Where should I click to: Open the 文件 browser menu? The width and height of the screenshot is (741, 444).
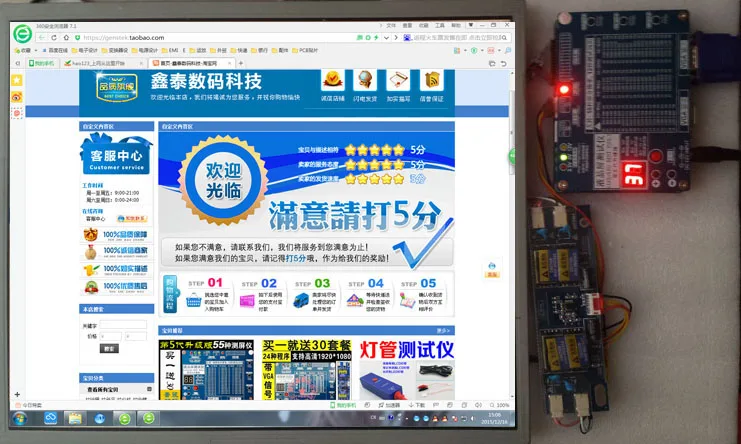[391, 25]
